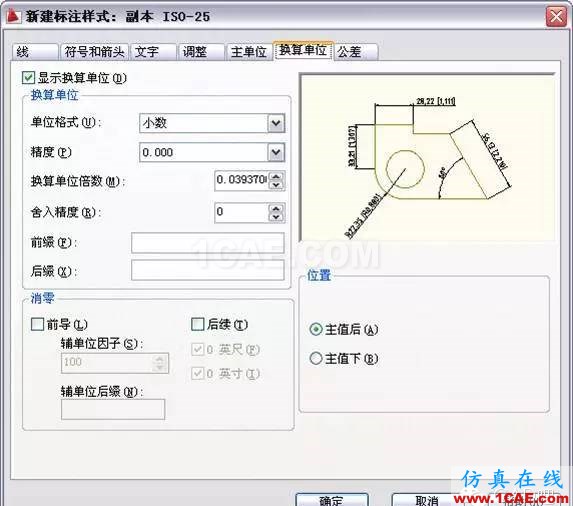Toggle the 0 英尺 checkbox
The image size is (573, 506).
point(198,350)
